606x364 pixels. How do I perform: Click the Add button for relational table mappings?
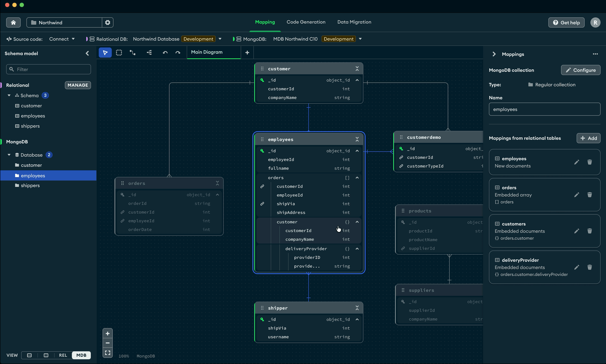point(588,138)
